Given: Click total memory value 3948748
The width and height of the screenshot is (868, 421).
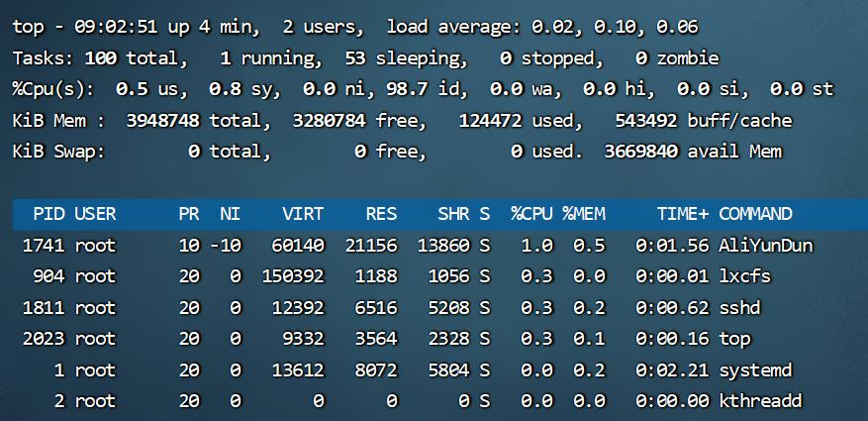Looking at the screenshot, I should [x=162, y=121].
